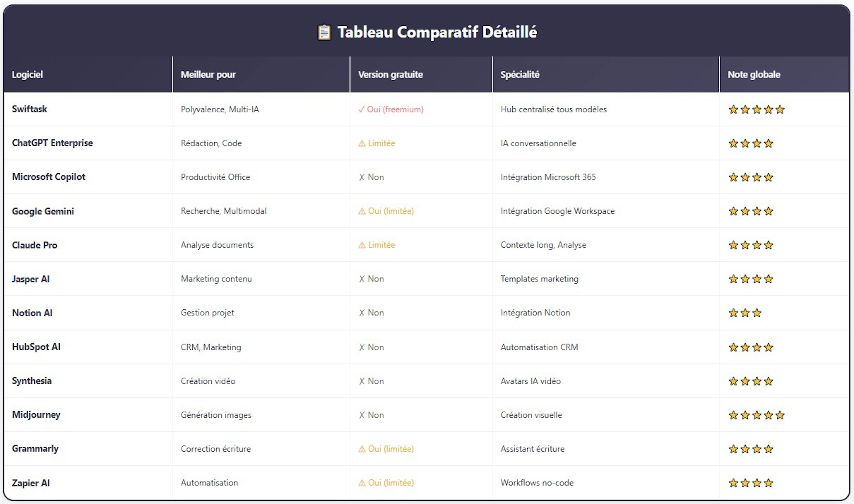Screen dimensions: 854x504
Task: Click the warning icon in Zapier AI row
Action: pyautogui.click(x=362, y=483)
